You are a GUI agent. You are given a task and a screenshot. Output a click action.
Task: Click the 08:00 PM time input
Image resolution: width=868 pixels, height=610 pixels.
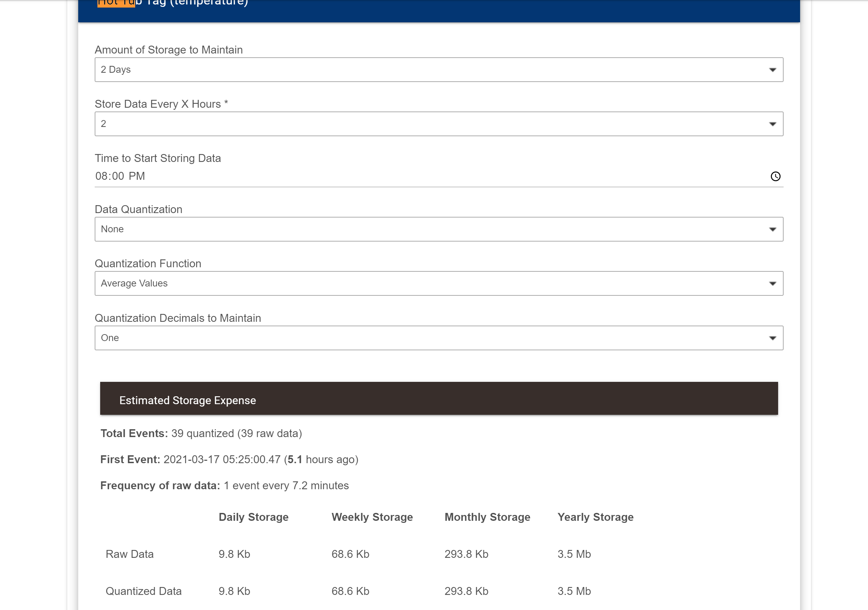[x=120, y=176]
